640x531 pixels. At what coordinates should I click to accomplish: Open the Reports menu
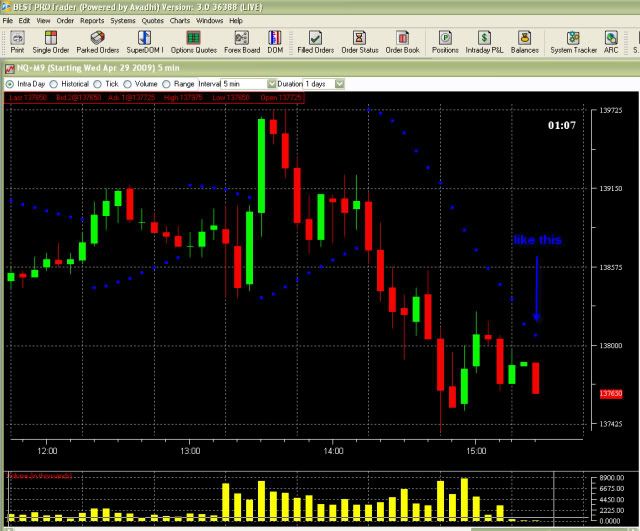(92, 20)
